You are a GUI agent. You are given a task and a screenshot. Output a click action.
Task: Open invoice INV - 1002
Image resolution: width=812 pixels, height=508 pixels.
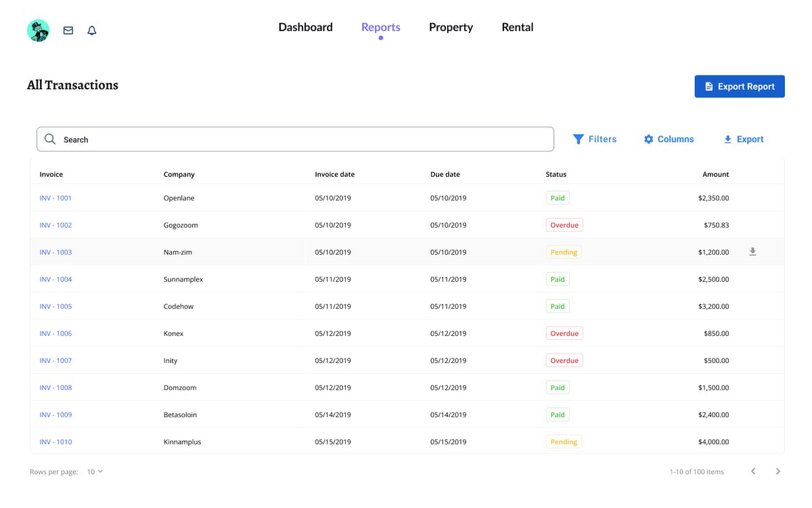point(55,225)
